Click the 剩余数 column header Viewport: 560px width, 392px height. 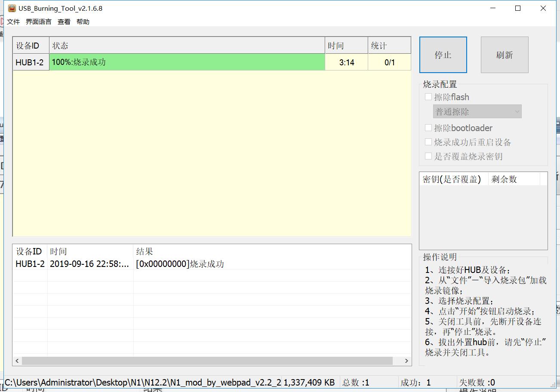pos(514,179)
